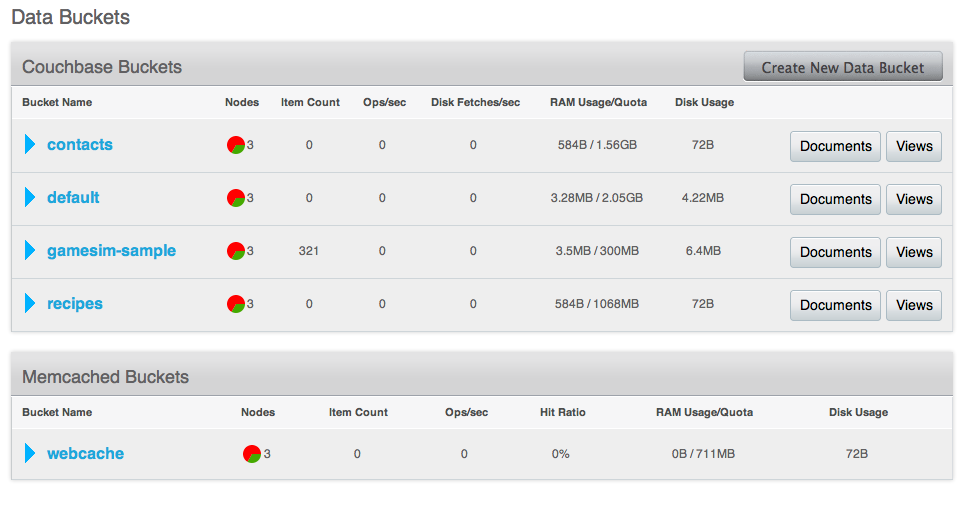
Task: Expand the webcache memcached bucket arrow
Action: click(x=30, y=453)
